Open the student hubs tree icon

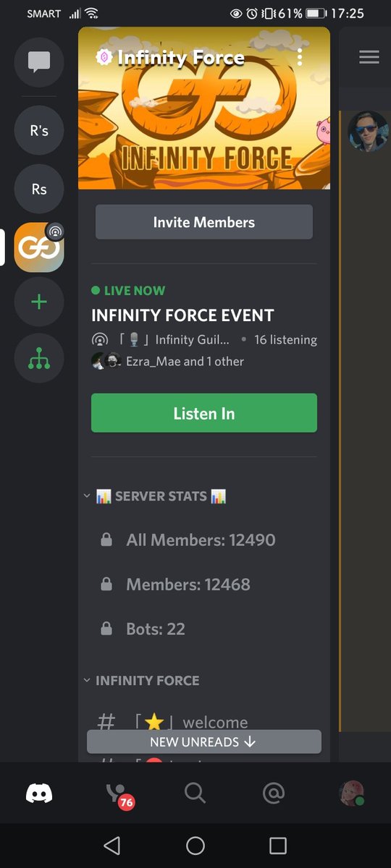(x=39, y=358)
